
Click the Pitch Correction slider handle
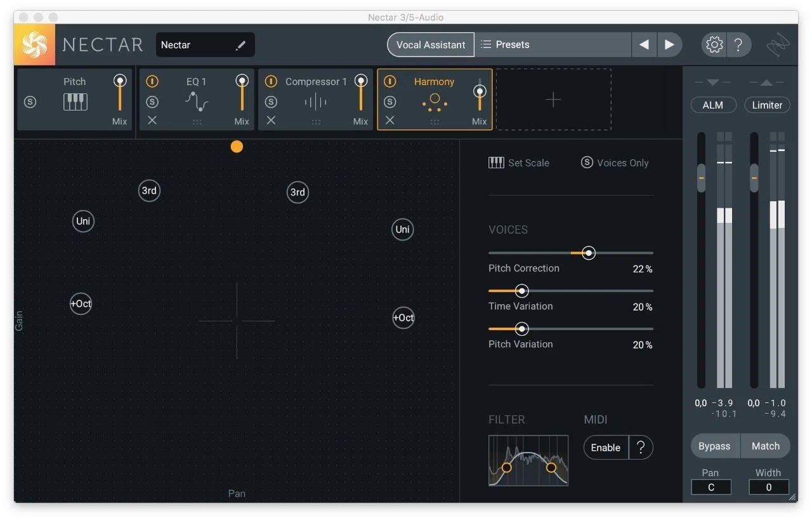tap(589, 253)
